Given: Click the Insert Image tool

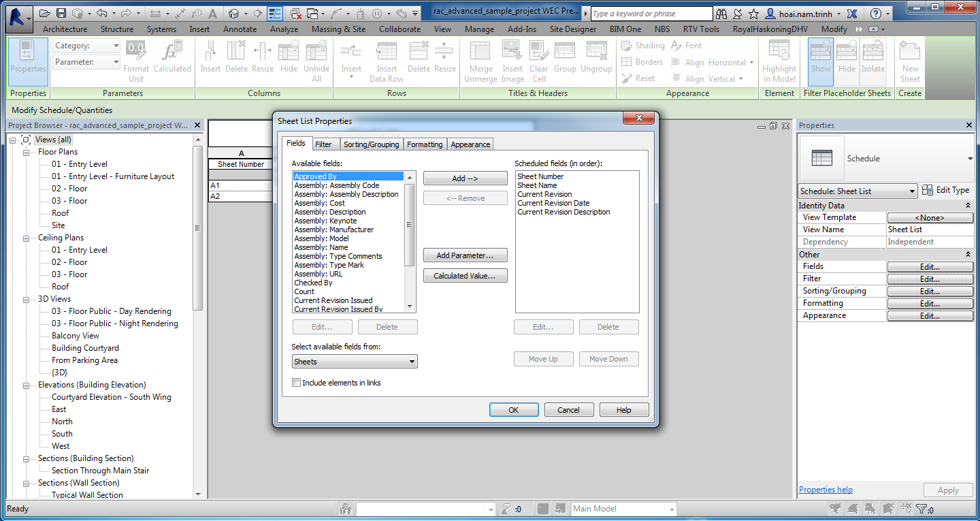Looking at the screenshot, I should tap(512, 61).
